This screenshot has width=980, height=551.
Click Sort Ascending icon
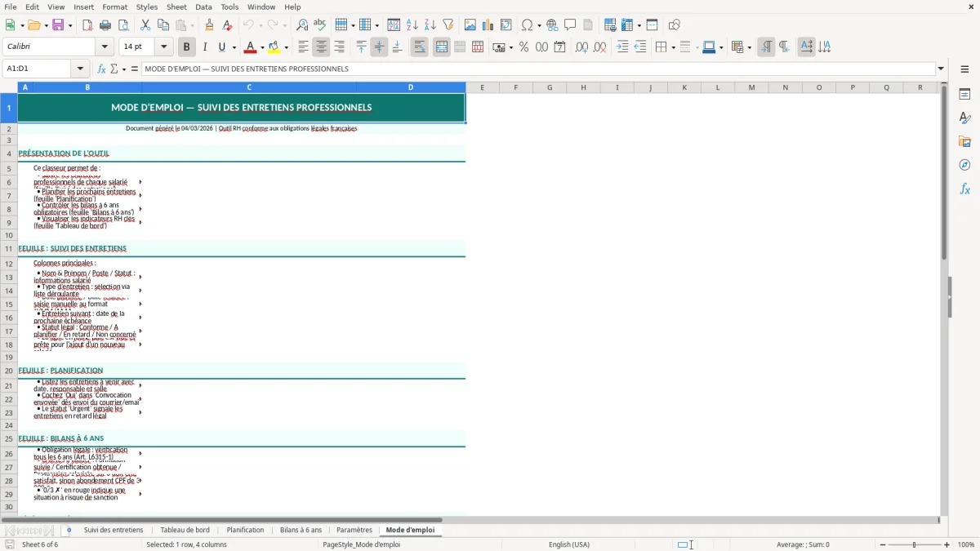tap(412, 25)
